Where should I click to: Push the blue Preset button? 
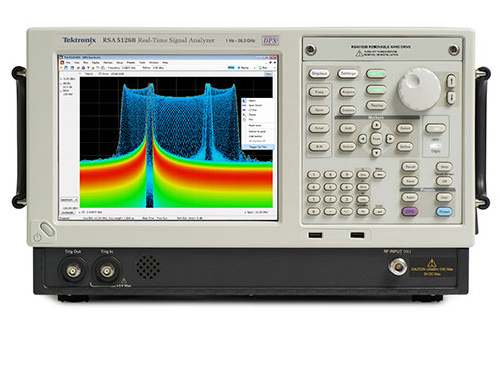point(444,211)
